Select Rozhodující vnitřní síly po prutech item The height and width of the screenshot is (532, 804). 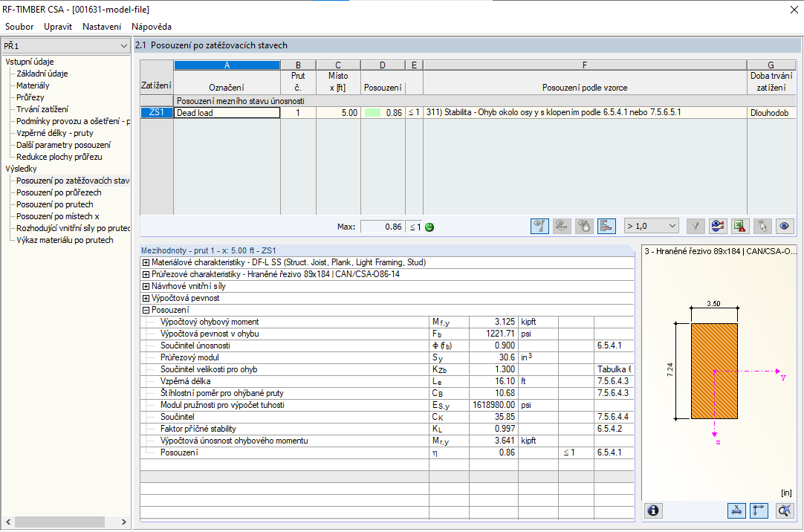pos(73,228)
